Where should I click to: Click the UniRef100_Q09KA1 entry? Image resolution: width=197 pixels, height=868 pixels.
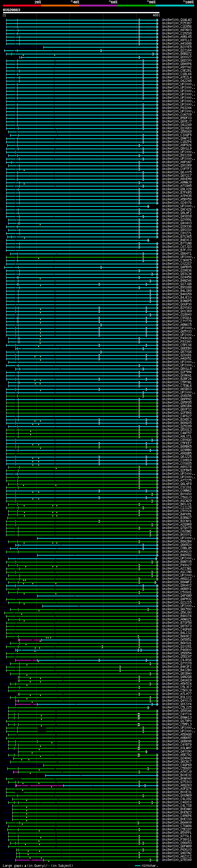[x=177, y=375]
